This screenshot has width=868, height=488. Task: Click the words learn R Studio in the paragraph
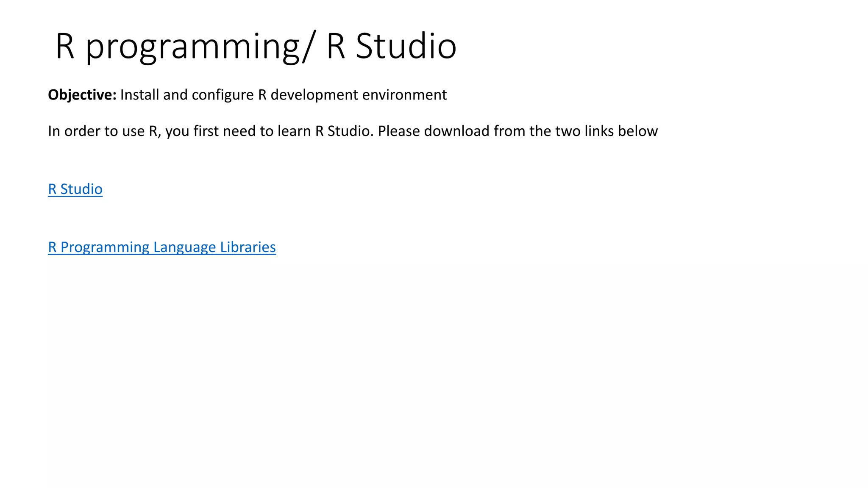[325, 131]
